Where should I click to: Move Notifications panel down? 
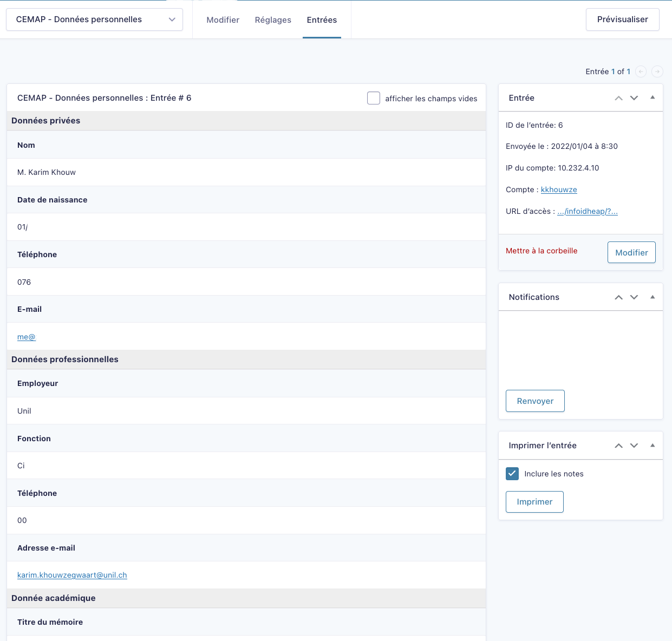coord(634,297)
